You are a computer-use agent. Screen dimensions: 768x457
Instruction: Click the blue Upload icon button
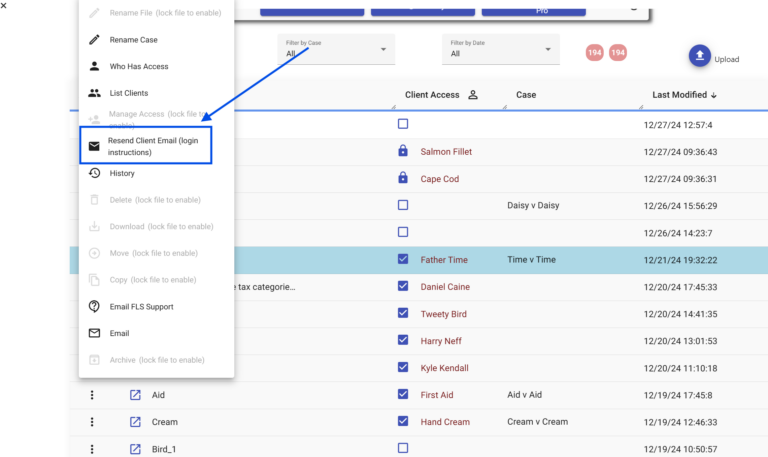700,56
